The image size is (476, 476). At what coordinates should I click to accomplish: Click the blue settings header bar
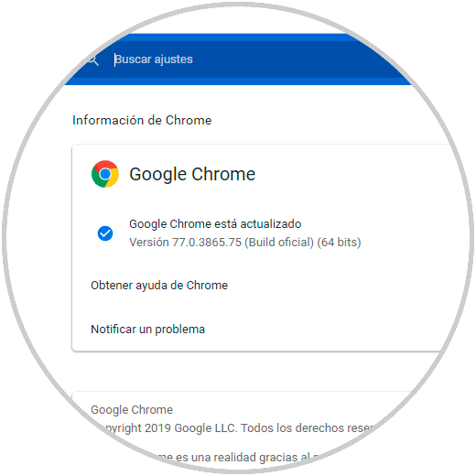tap(238, 59)
